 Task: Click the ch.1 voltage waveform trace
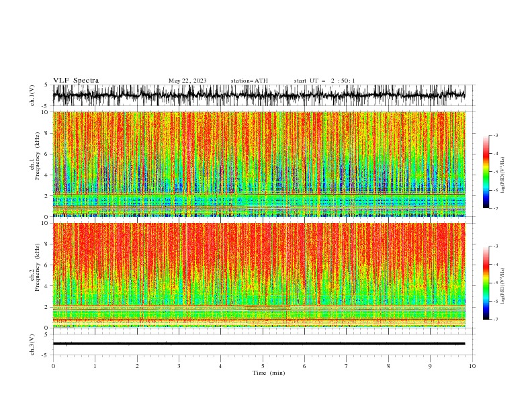[259, 95]
